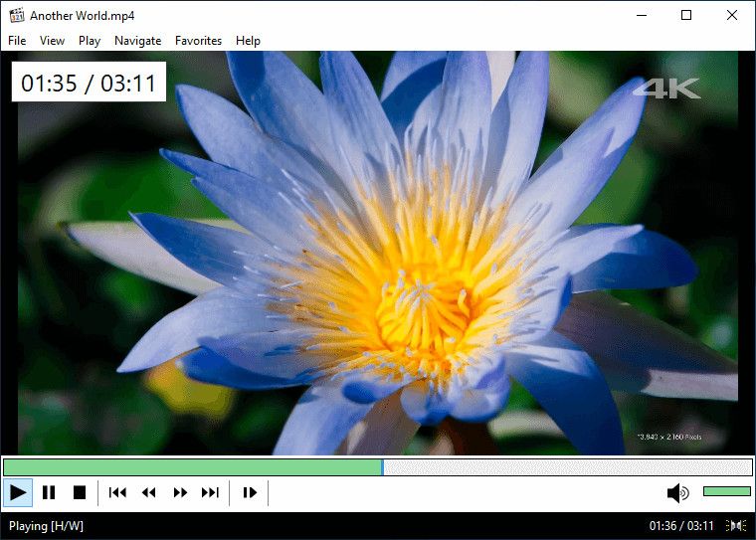
Task: Pause the video playback
Action: coord(49,492)
